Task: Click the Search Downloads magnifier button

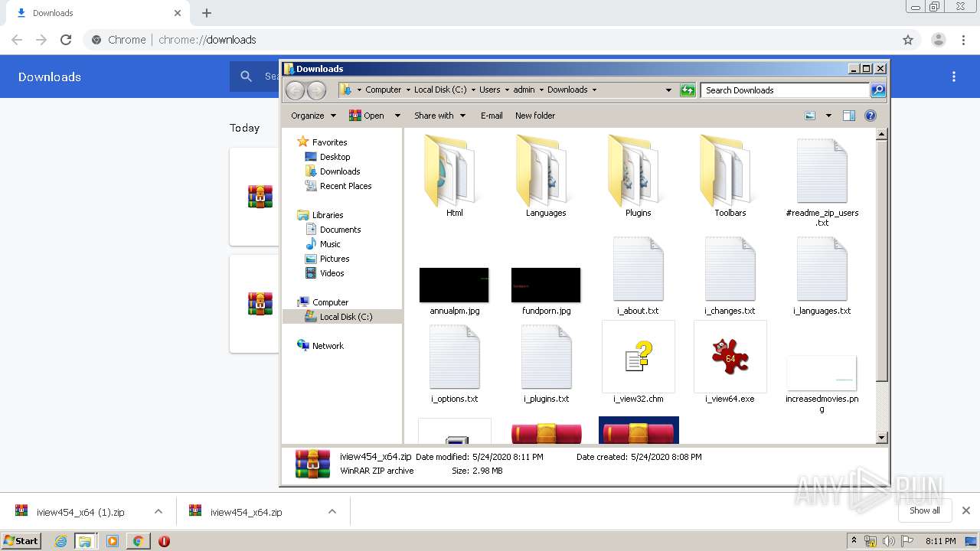Action: 878,90
